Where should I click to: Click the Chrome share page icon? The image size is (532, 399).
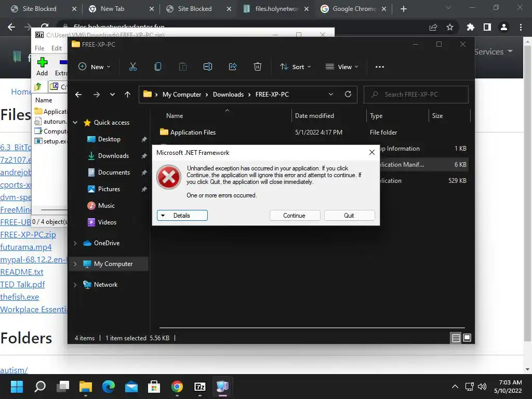pos(433,27)
